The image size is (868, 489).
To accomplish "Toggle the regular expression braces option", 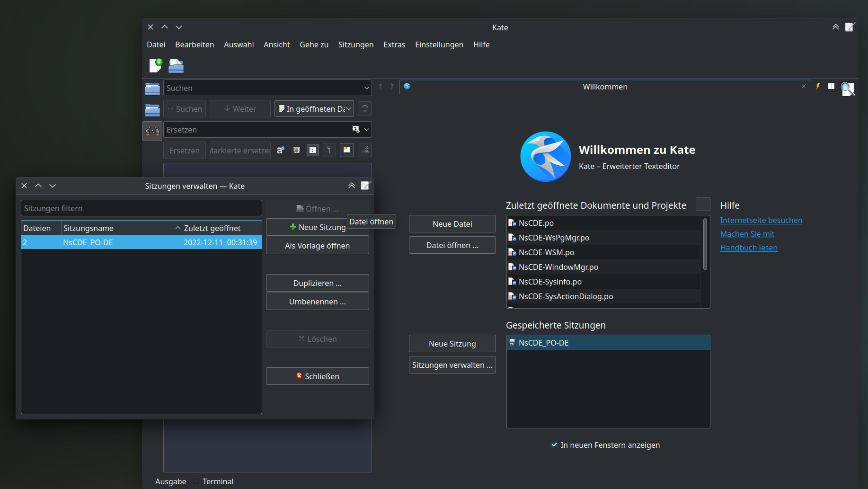I will [297, 150].
